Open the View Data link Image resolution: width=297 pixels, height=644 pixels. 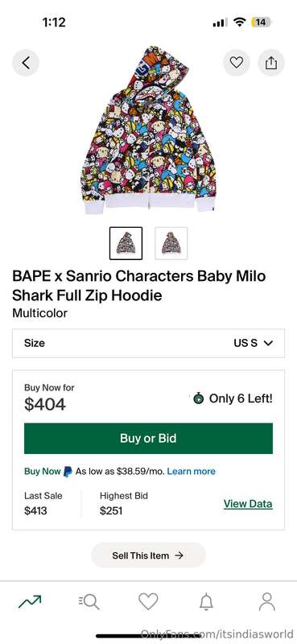click(248, 504)
